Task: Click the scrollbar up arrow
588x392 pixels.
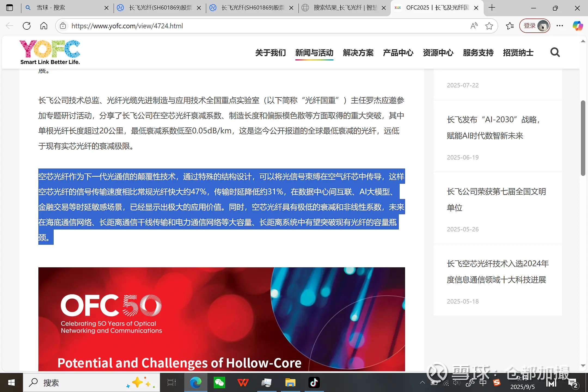Action: pos(583,41)
